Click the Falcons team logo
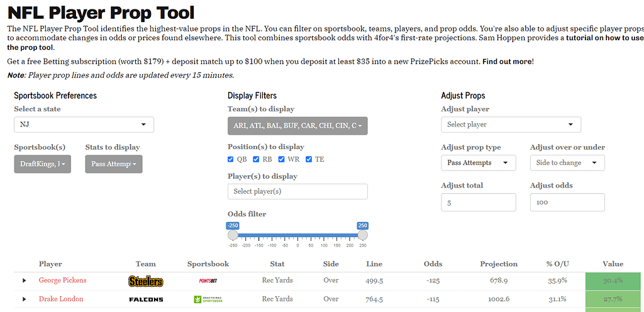Viewport: 644px width, 312px height. [146, 299]
